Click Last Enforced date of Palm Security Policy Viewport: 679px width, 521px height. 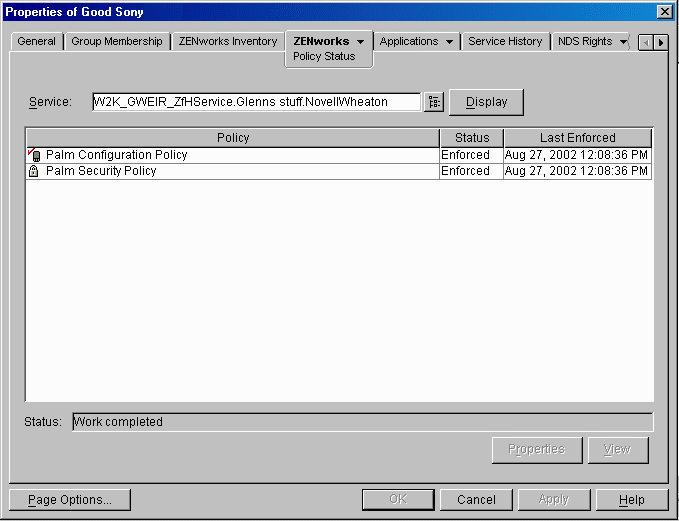[x=576, y=171]
